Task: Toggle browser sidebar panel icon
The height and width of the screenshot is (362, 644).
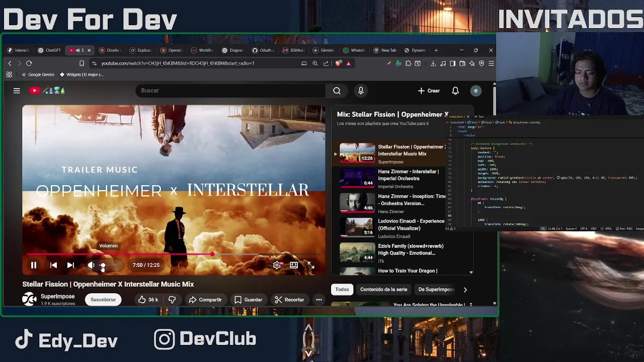Action: [x=452, y=63]
